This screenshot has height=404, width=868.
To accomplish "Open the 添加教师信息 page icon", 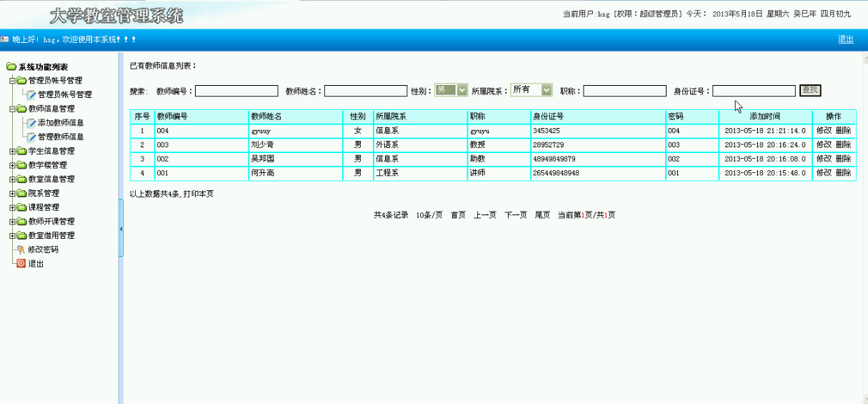I will click(x=31, y=123).
